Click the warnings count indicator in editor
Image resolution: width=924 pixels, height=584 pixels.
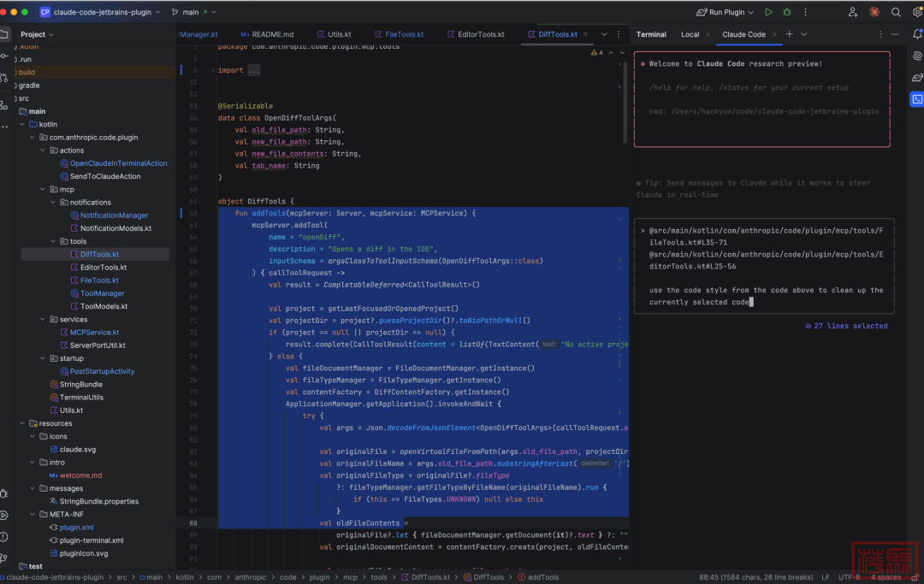(x=597, y=52)
